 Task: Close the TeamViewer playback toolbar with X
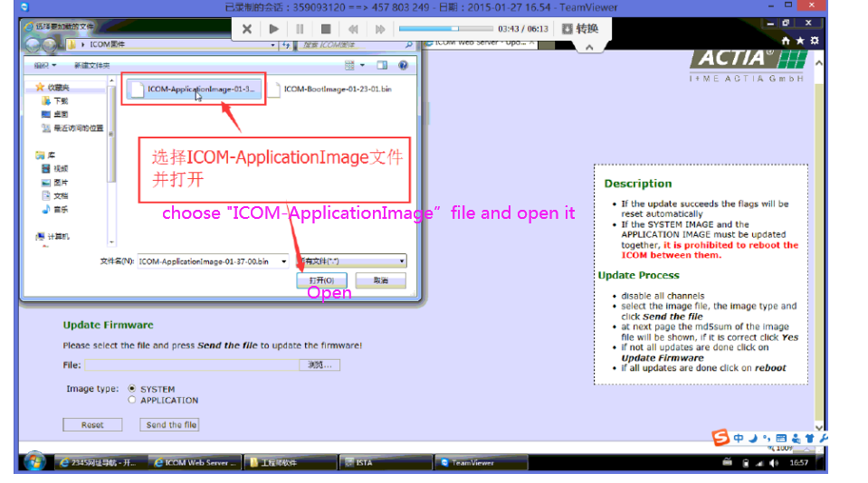(x=247, y=29)
